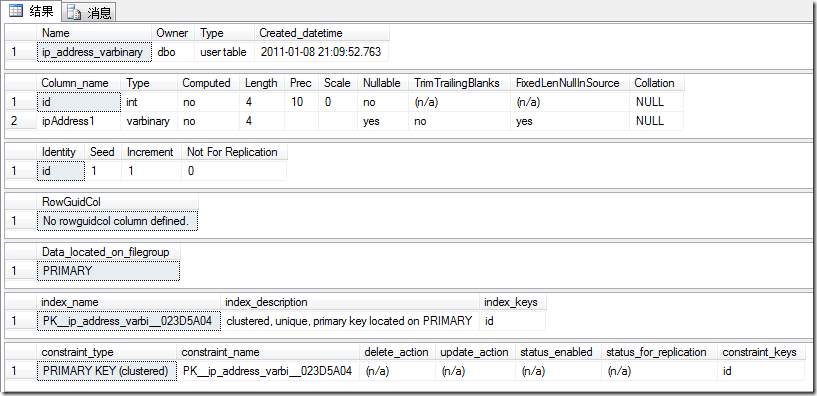The image size is (817, 396).
Task: Click the Increment column header
Action: pyautogui.click(x=152, y=152)
